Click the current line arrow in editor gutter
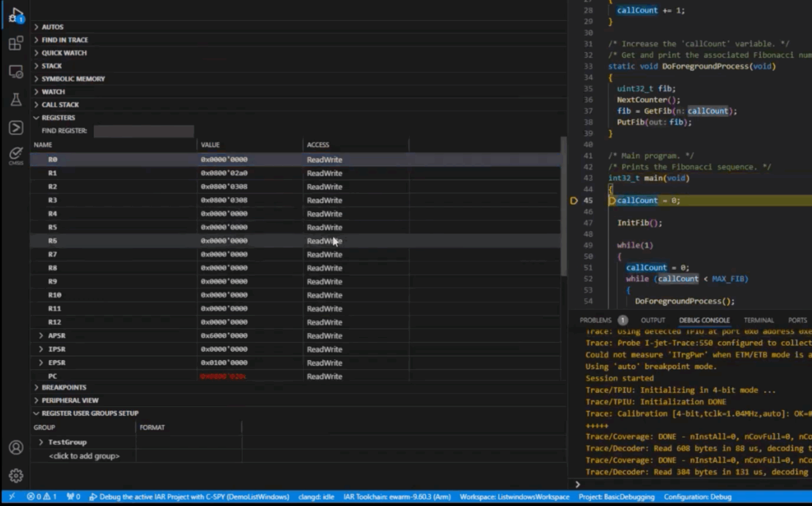Screen dimensions: 812x506 point(574,201)
